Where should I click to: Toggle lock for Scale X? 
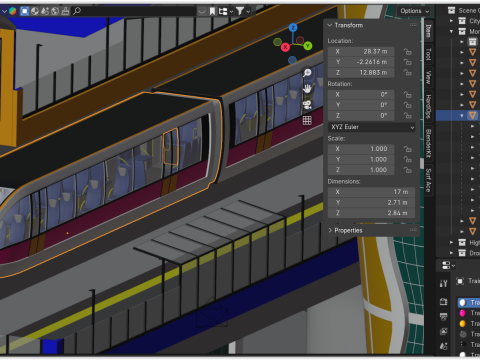[408, 149]
